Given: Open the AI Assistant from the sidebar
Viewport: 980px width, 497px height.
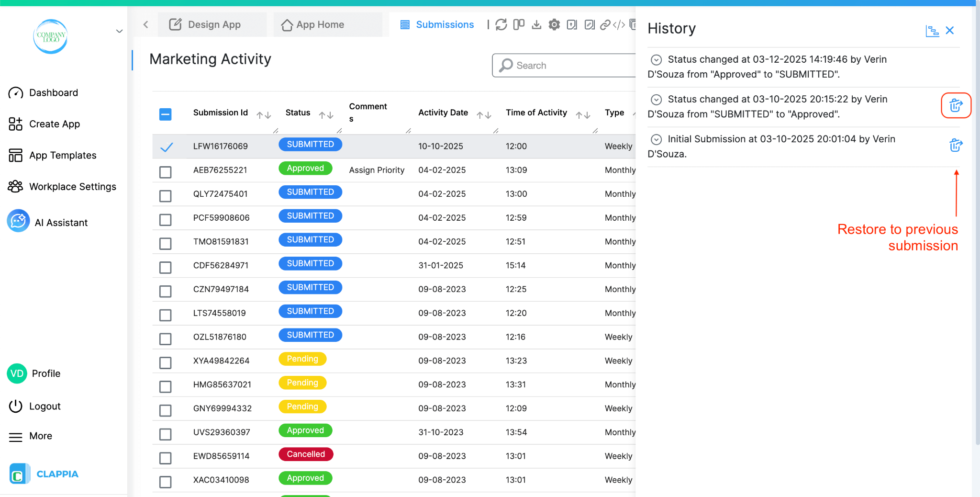Looking at the screenshot, I should pyautogui.click(x=61, y=222).
